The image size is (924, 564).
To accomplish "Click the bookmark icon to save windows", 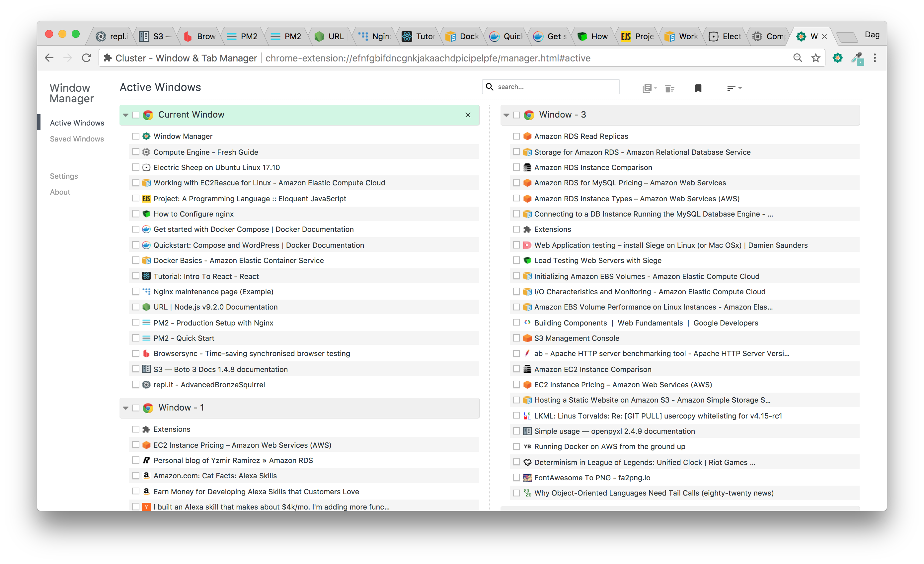I will click(698, 88).
